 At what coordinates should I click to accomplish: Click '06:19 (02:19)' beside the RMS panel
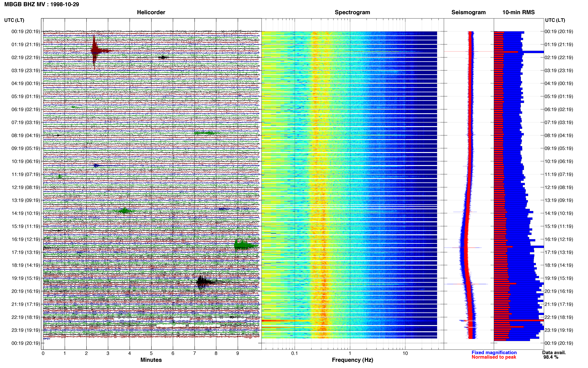[x=559, y=109]
